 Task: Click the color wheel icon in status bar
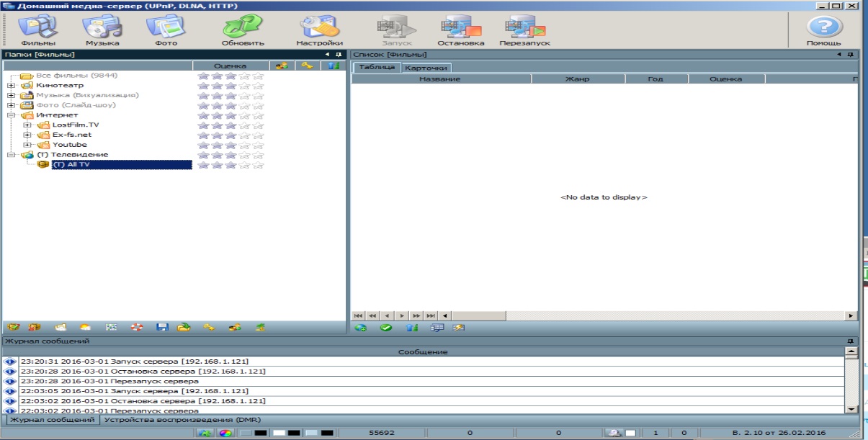225,434
